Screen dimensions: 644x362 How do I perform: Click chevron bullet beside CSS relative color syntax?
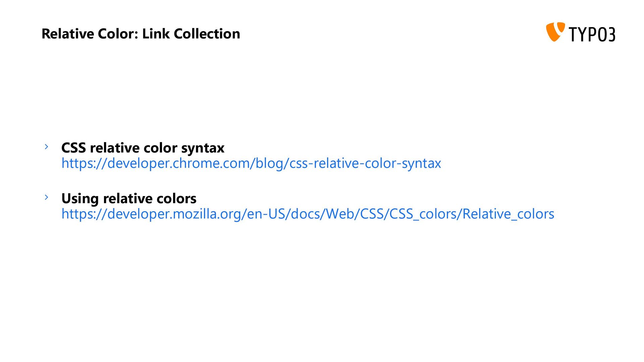pyautogui.click(x=47, y=147)
